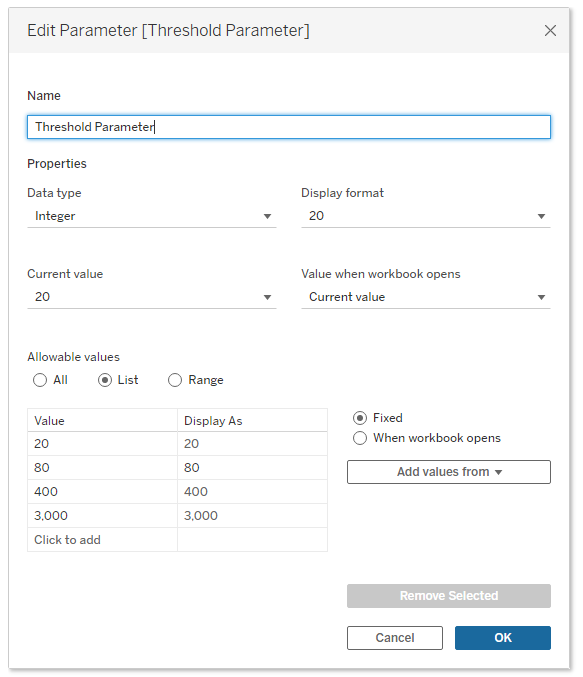The image size is (583, 677).
Task: Expand Value when workbook opens dropdown
Action: pos(425,297)
